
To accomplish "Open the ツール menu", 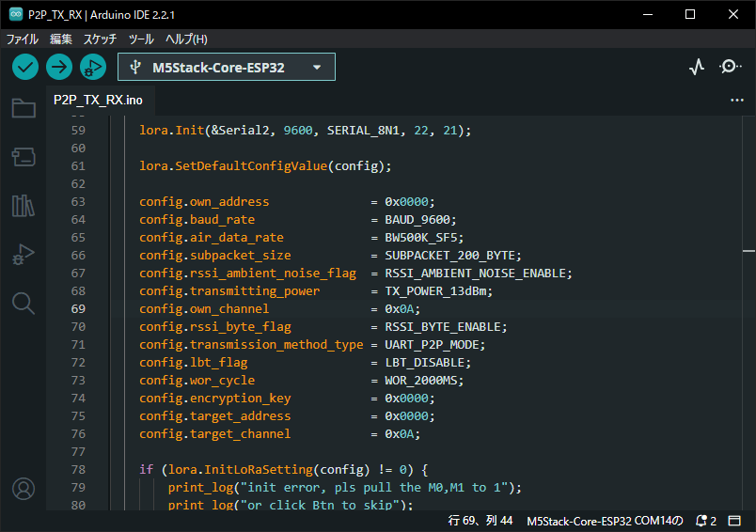I will coord(141,39).
